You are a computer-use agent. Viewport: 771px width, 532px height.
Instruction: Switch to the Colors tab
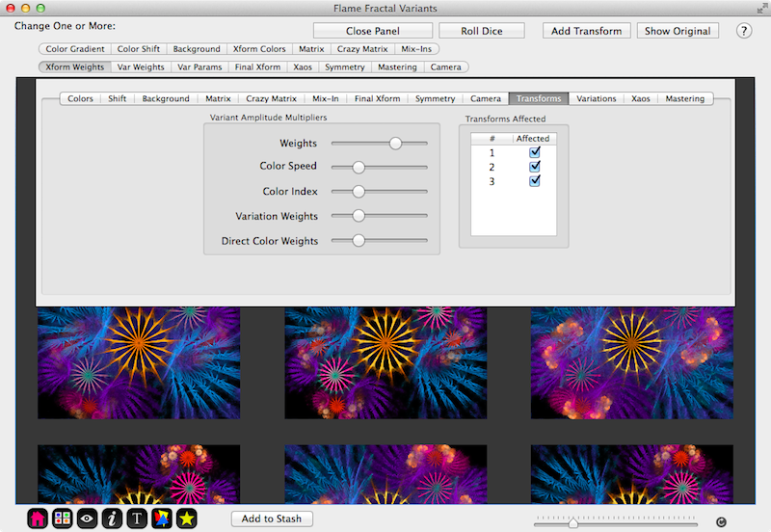(x=80, y=99)
